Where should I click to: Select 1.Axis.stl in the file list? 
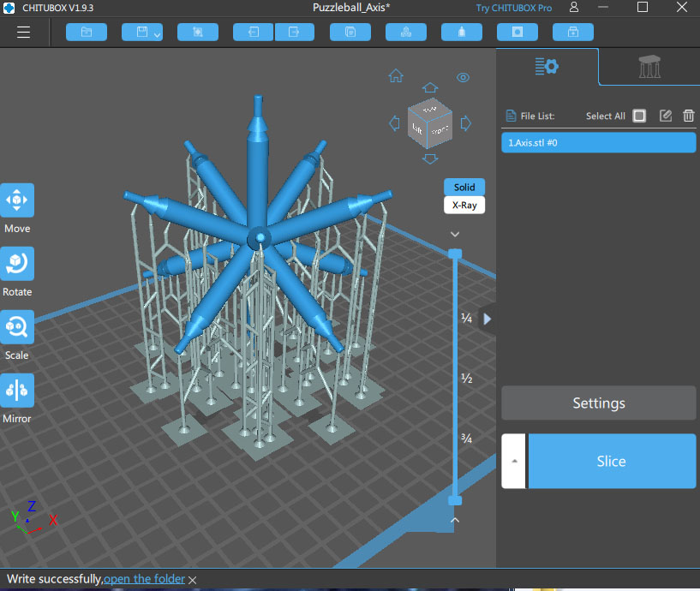click(598, 143)
